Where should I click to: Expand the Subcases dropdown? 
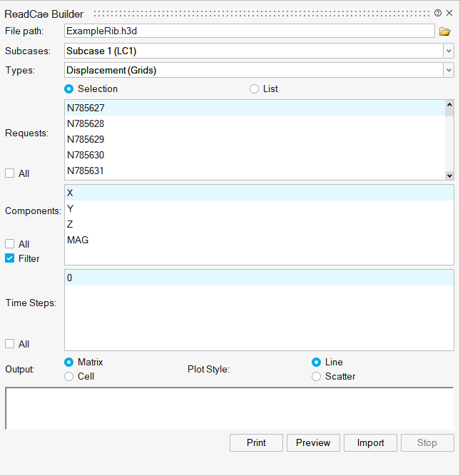[448, 51]
